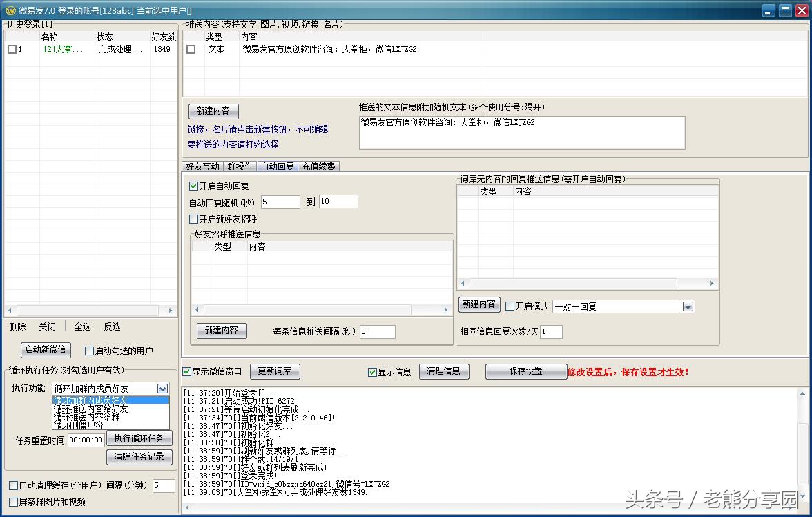Check the 文本 push content row checkbox

(191, 49)
